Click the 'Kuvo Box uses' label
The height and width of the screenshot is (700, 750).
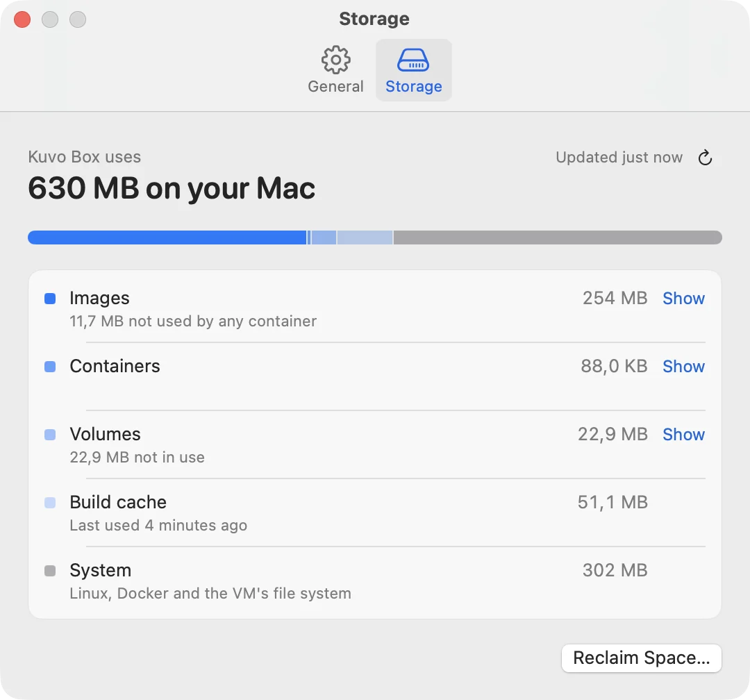point(84,157)
